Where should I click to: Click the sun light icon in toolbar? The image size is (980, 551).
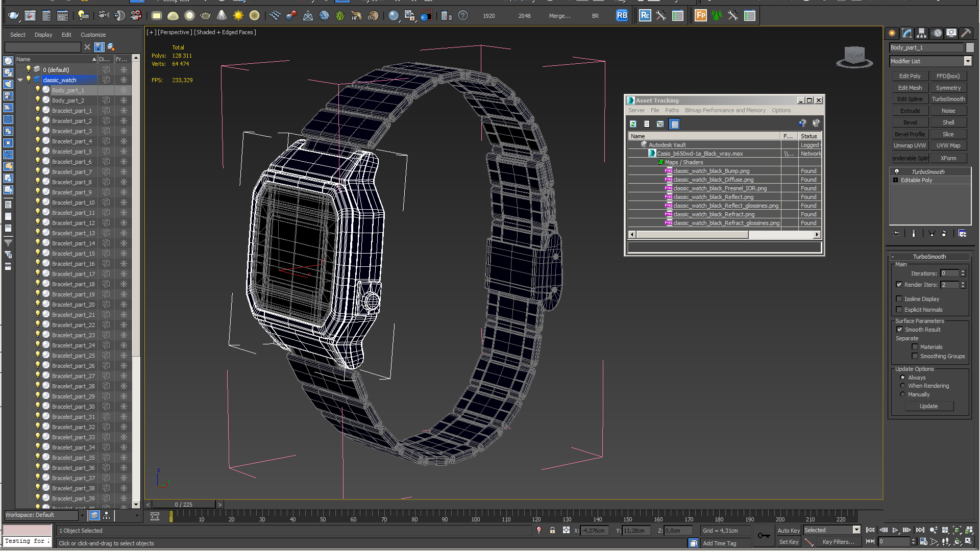coord(238,16)
